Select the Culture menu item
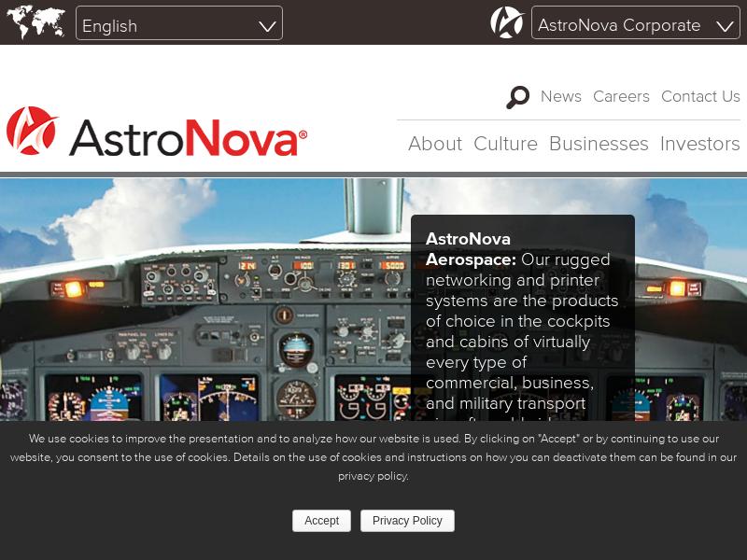Viewport: 747px width, 560px height. [505, 144]
